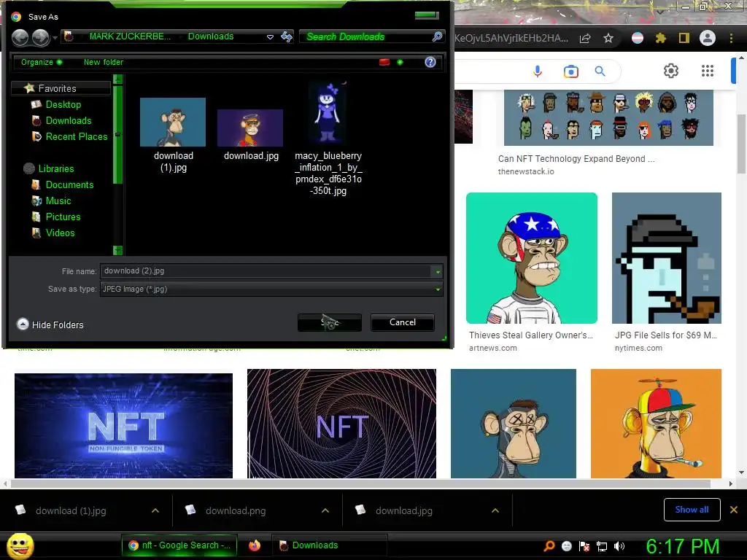Click the striped extension icon in toolbar
This screenshot has height=560, width=747.
pyautogui.click(x=638, y=38)
